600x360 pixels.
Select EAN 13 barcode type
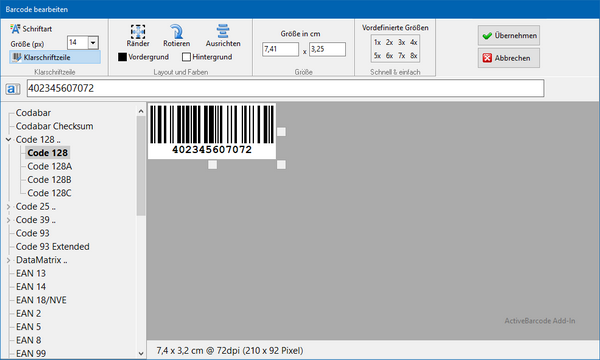point(31,274)
